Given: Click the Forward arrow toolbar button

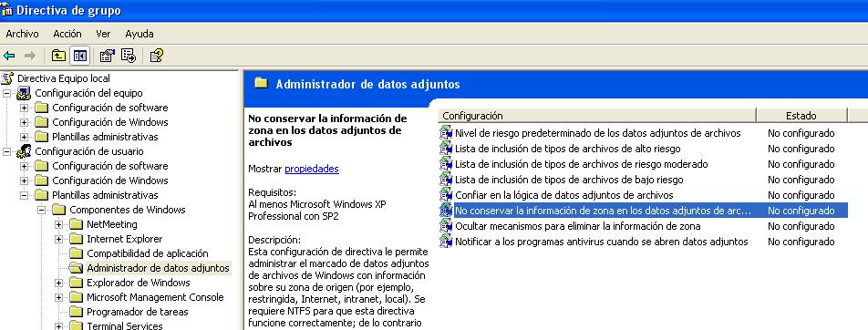Looking at the screenshot, I should [x=30, y=56].
